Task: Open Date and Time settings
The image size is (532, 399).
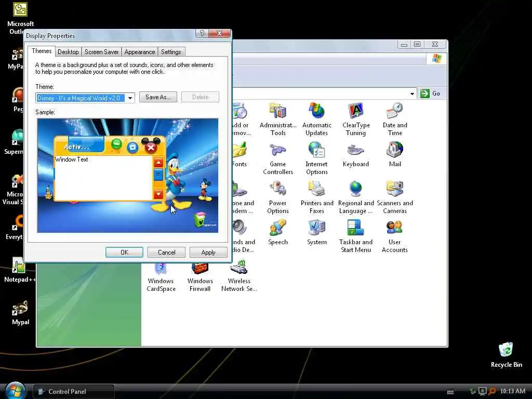Action: (x=395, y=119)
